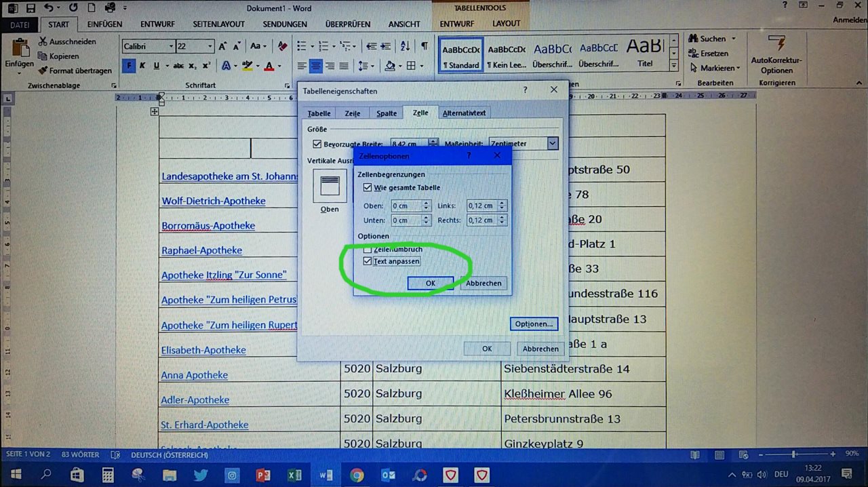This screenshot has width=868, height=487.
Task: Click the center alignment icon
Action: click(315, 66)
